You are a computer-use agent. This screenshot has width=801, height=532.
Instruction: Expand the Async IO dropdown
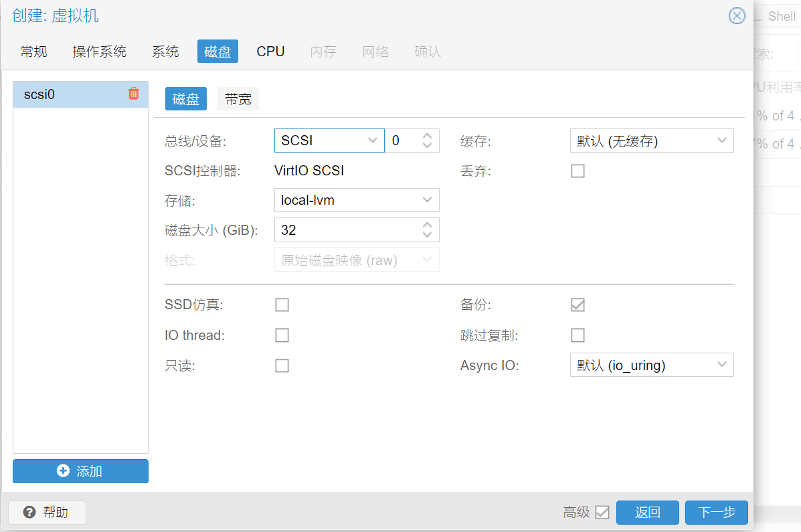pos(721,365)
